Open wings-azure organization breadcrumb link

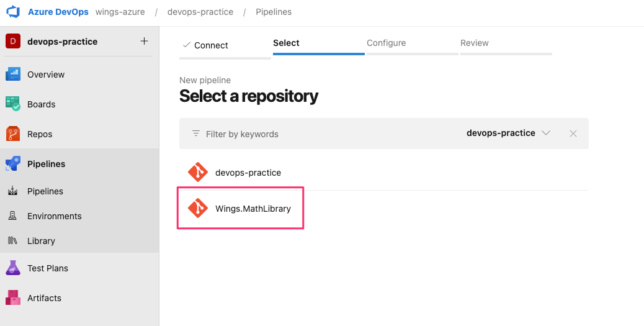121,12
